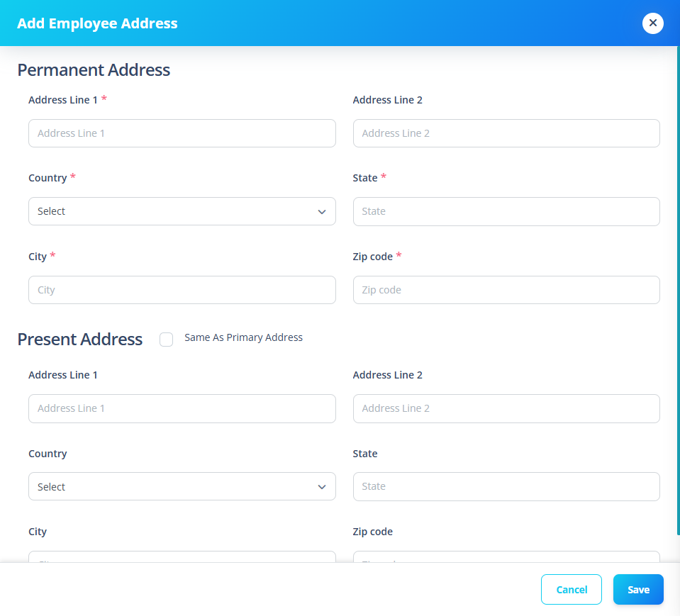The height and width of the screenshot is (616, 680).
Task: Click the Permanent Address Zip code field
Action: (506, 290)
